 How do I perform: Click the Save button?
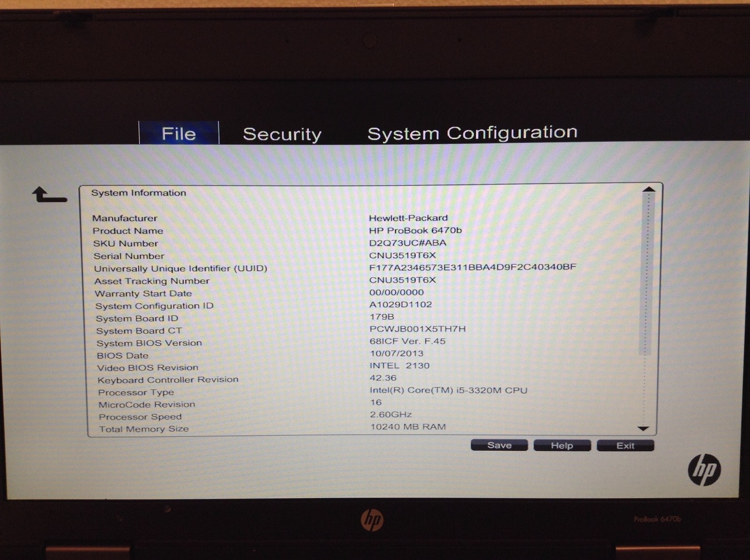coord(499,445)
